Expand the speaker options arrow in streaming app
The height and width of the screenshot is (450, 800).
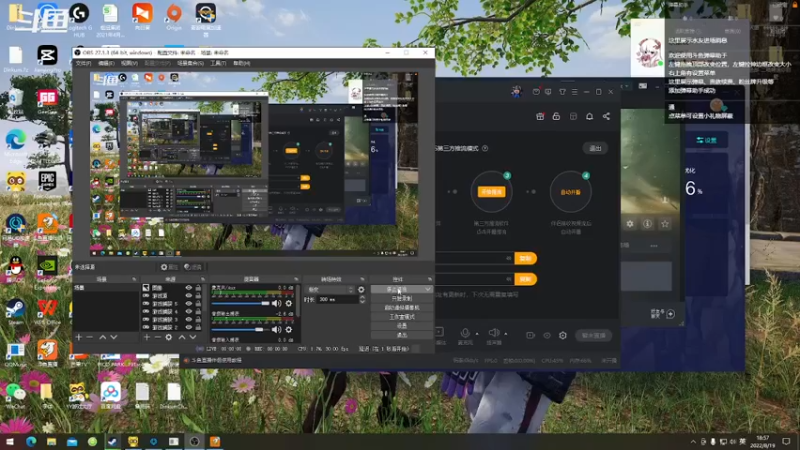tap(506, 334)
